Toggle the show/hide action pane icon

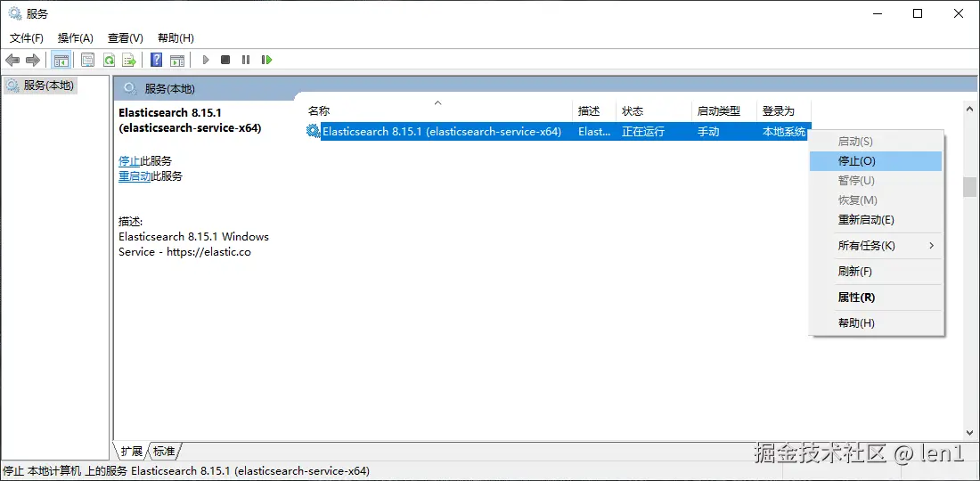tap(177, 60)
